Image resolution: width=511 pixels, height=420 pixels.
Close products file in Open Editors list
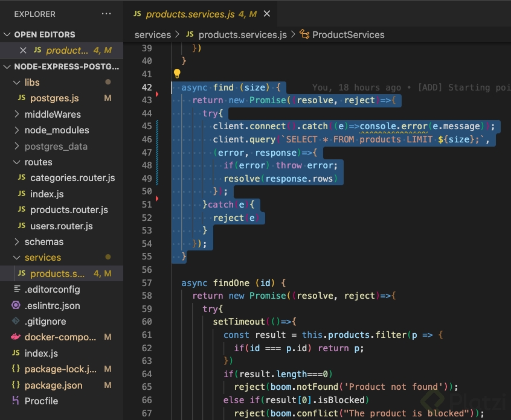click(24, 51)
